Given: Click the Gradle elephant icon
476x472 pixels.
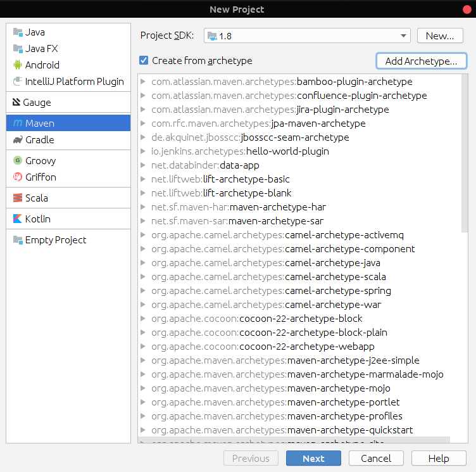Looking at the screenshot, I should click(18, 139).
